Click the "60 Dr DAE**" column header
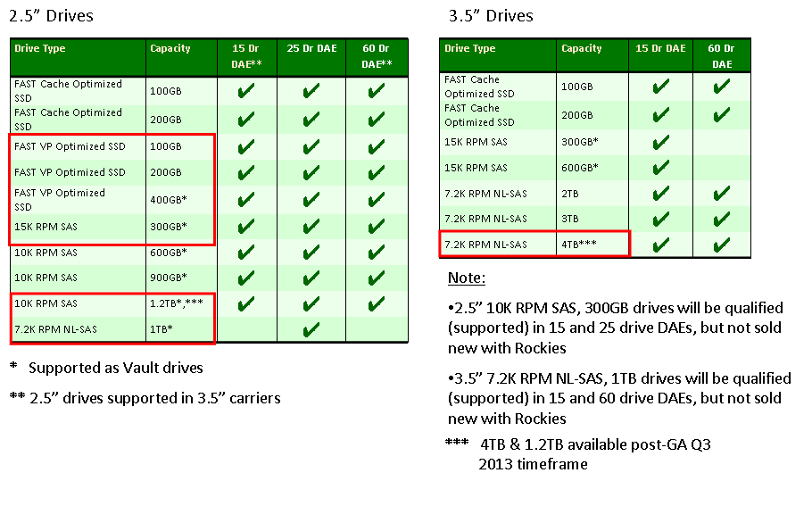The image size is (812, 506). pyautogui.click(x=377, y=56)
